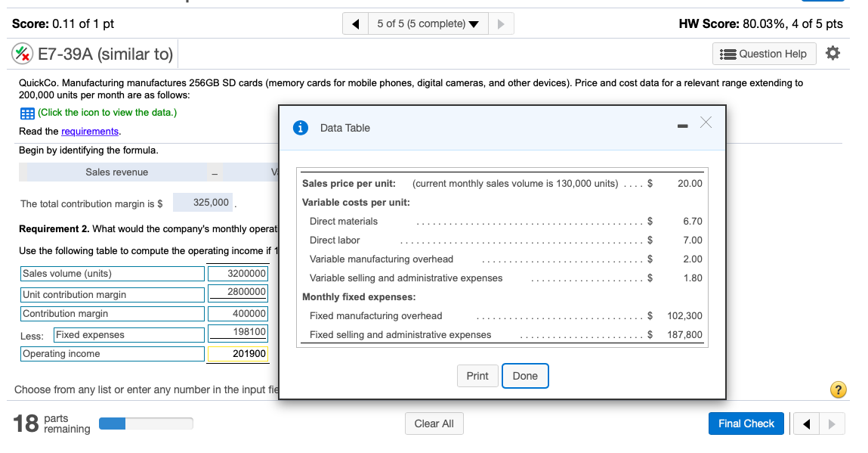Go to previous question arrow at top
Screen dimensions: 868x453
[x=356, y=24]
